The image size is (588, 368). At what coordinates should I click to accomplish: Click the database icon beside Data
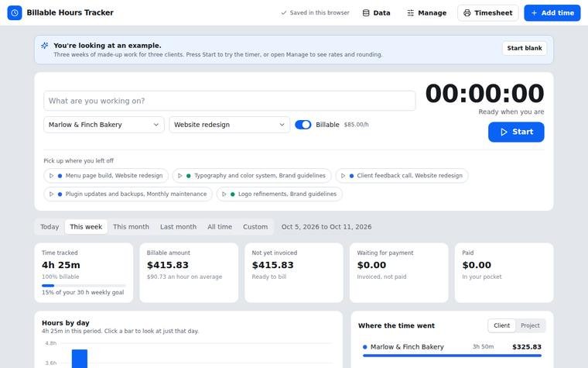tap(366, 12)
